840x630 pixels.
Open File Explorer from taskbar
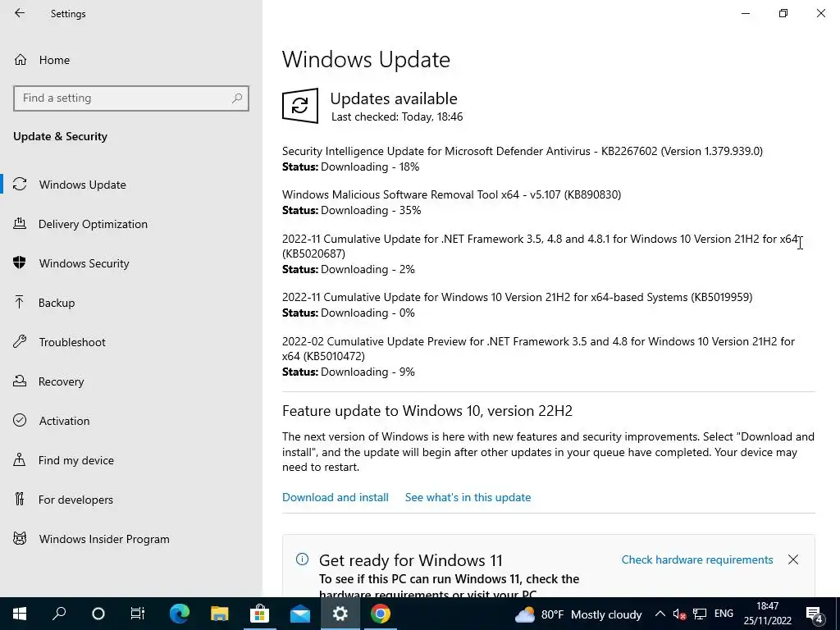(220, 614)
